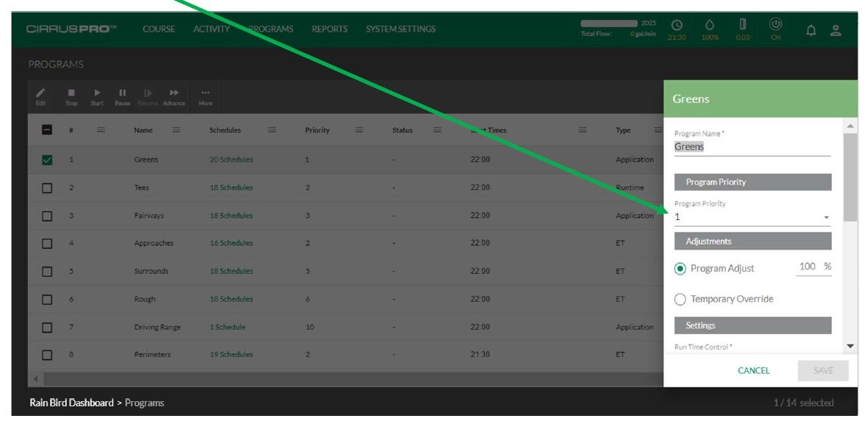Check the Perimeters row checkbox
Image resolution: width=868 pixels, height=424 pixels.
click(x=47, y=355)
